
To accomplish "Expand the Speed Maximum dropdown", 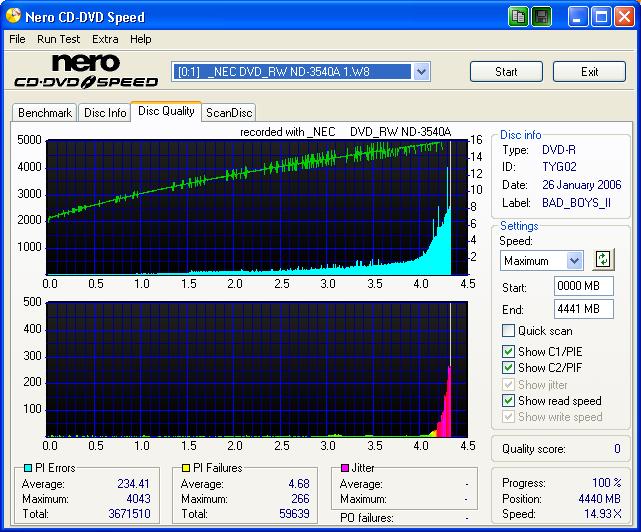I will pyautogui.click(x=574, y=261).
